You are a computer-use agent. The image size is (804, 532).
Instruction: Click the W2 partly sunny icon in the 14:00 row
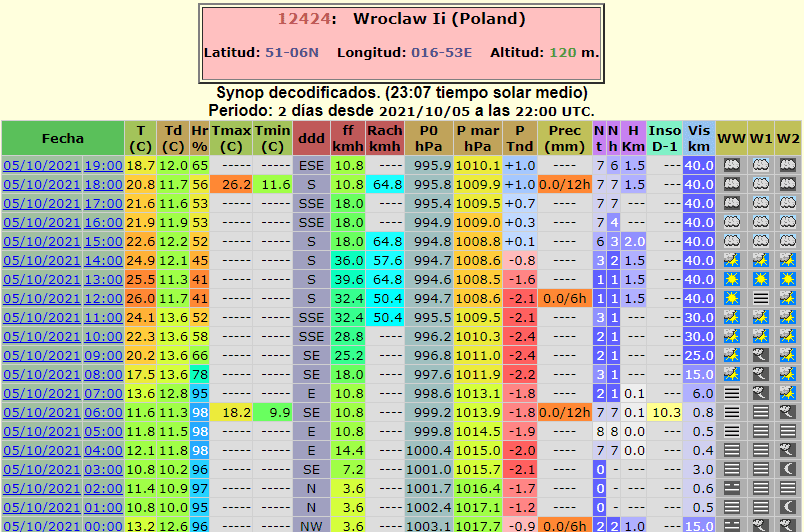coord(788,260)
